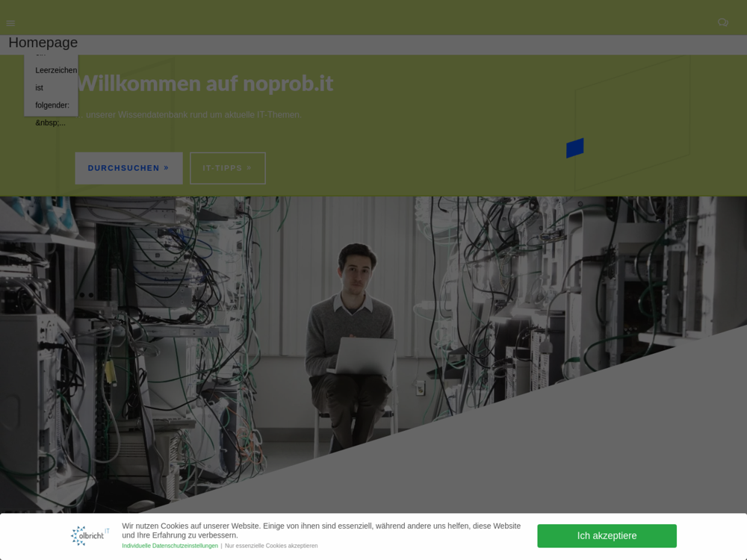Click the arrow chevron inside IT-TIPPS
Image resolution: width=747 pixels, height=560 pixels.
(x=249, y=168)
